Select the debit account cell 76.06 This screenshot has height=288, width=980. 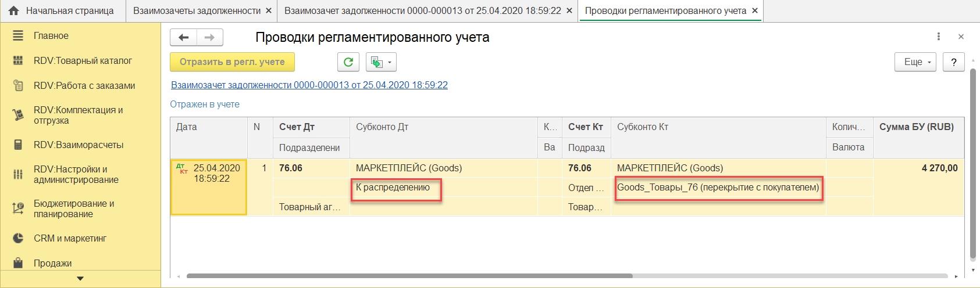pos(311,168)
